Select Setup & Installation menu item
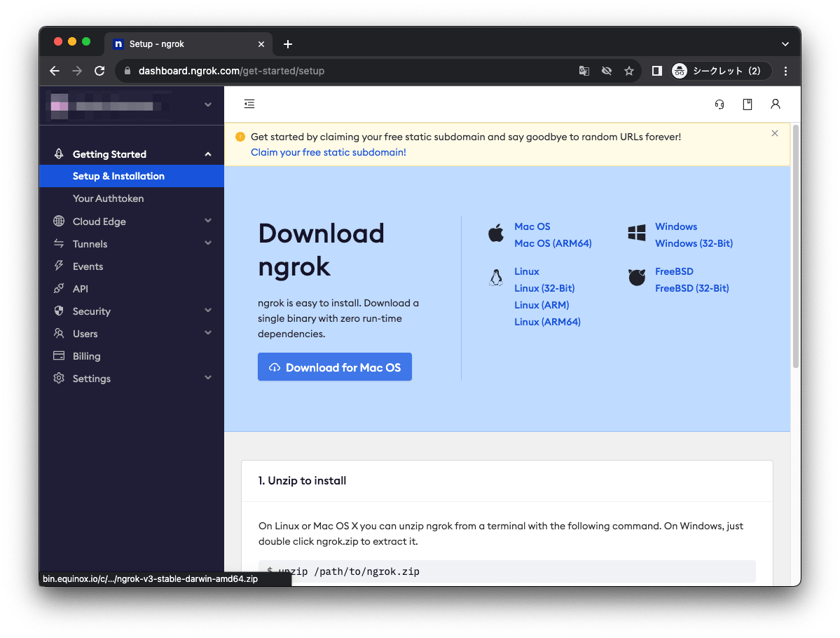840x638 pixels. [x=132, y=176]
